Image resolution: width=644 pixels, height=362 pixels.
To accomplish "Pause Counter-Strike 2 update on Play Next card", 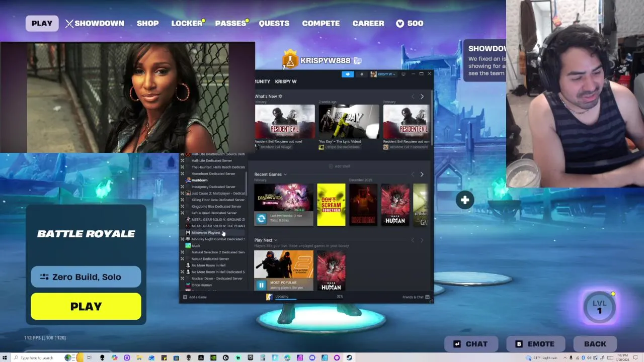I will (x=261, y=285).
